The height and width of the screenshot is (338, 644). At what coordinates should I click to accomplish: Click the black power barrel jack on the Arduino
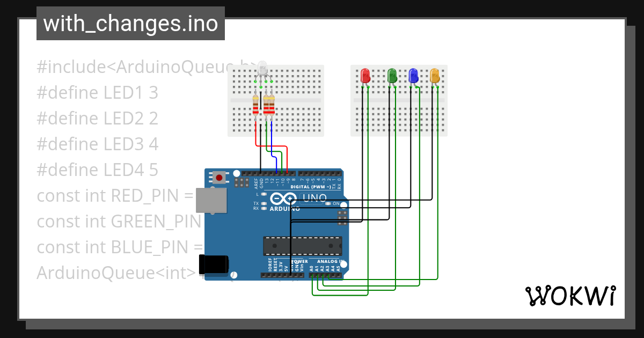pyautogui.click(x=214, y=263)
